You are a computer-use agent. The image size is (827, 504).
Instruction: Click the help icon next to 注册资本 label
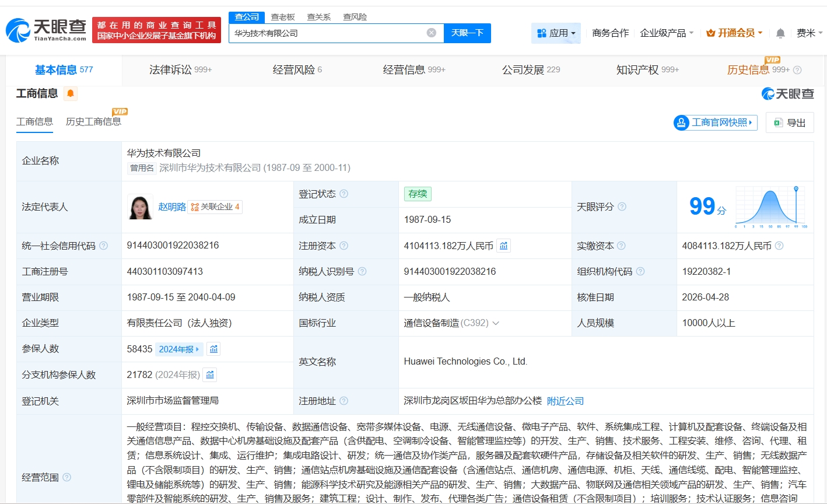(344, 246)
